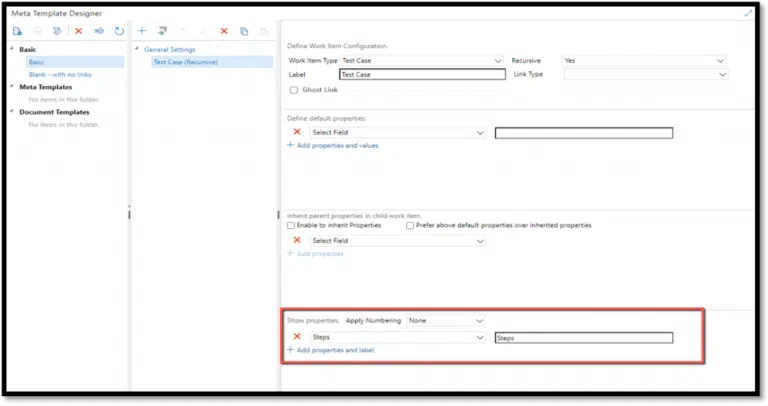
Task: Click the new template icon in left toolbar
Action: (x=17, y=32)
